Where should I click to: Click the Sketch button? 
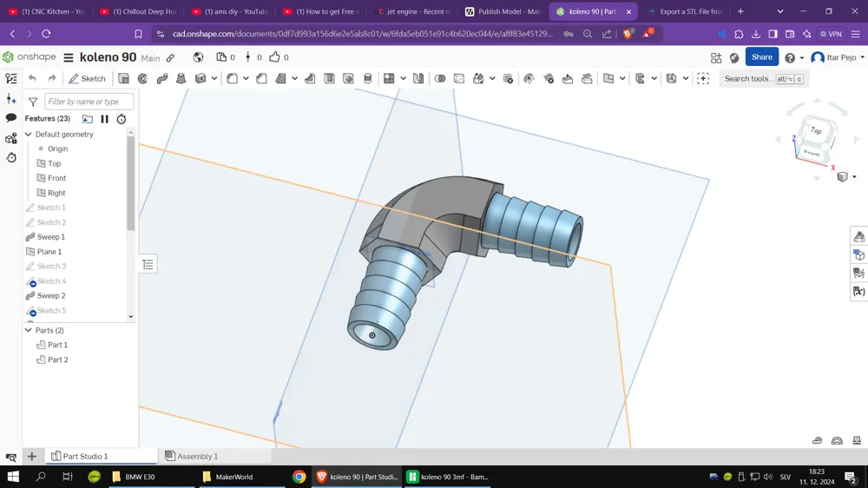pos(87,79)
